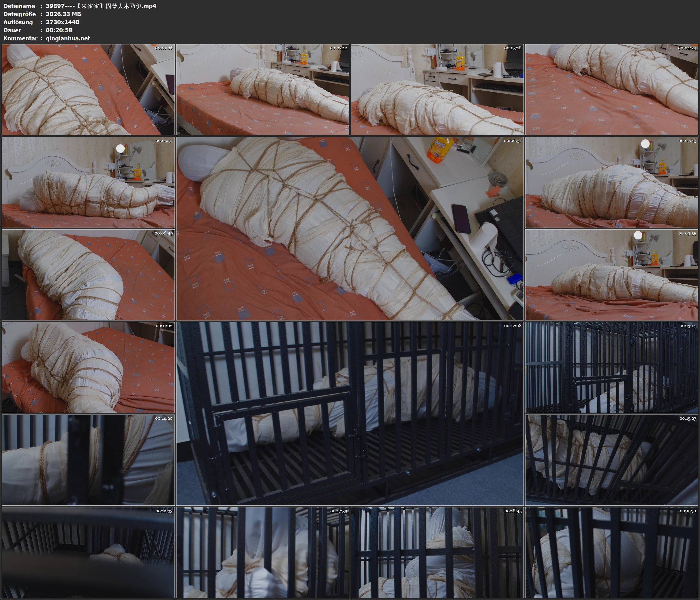Open the thumbnail labeled 00:15:27

(612, 460)
